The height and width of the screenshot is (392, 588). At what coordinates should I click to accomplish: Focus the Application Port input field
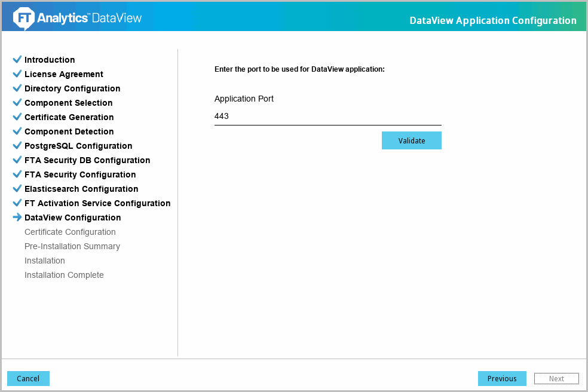(x=327, y=117)
